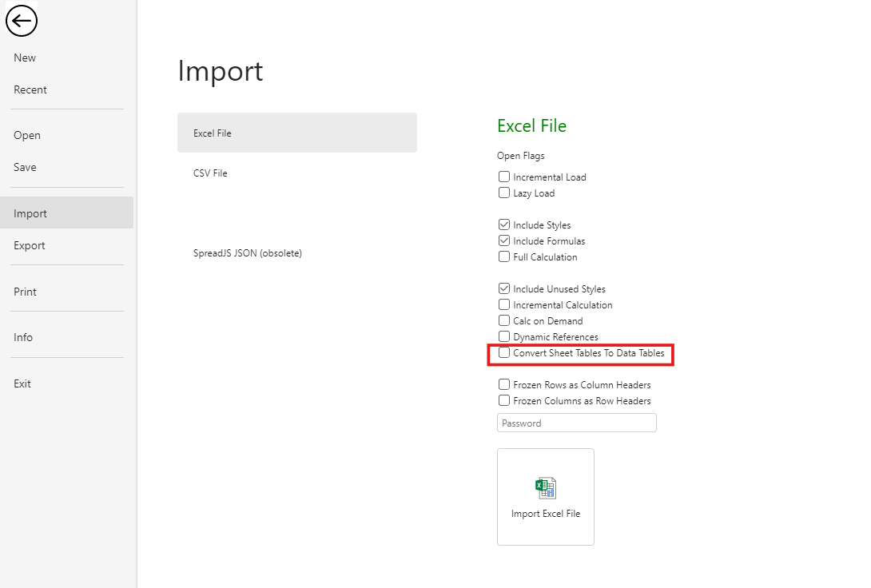Select the Import sidebar item
The width and height of the screenshot is (871, 588).
(66, 213)
